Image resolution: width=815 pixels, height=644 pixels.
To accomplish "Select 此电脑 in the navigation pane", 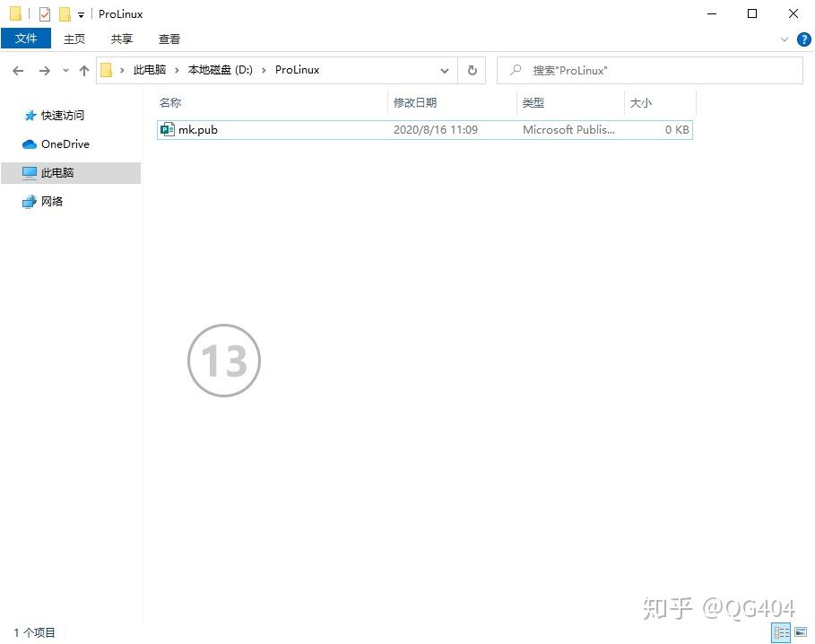I will (57, 173).
